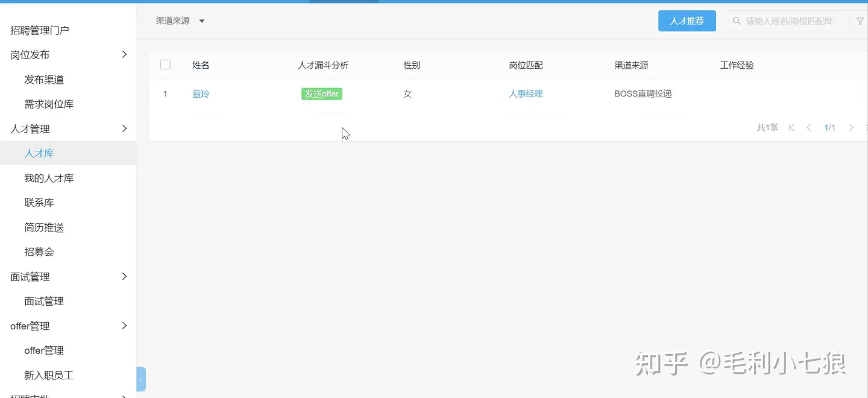
Task: Open 新入职员工 menu item
Action: [x=49, y=375]
